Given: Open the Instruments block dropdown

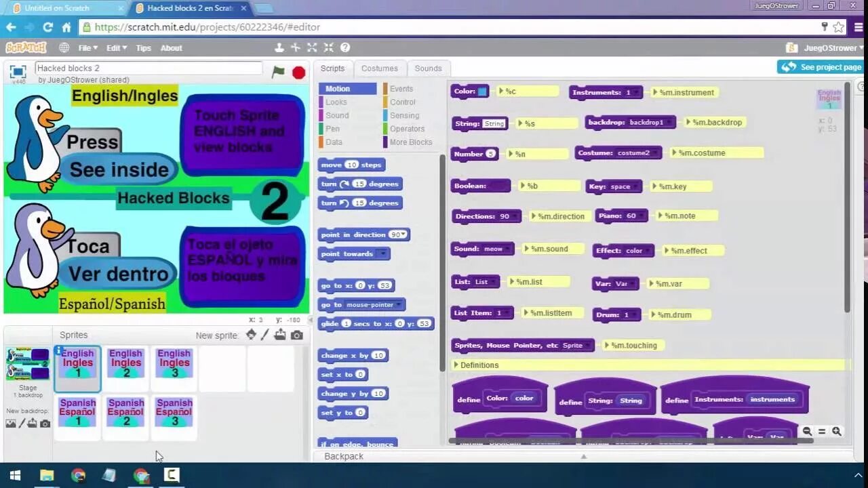Looking at the screenshot, I should pos(635,92).
